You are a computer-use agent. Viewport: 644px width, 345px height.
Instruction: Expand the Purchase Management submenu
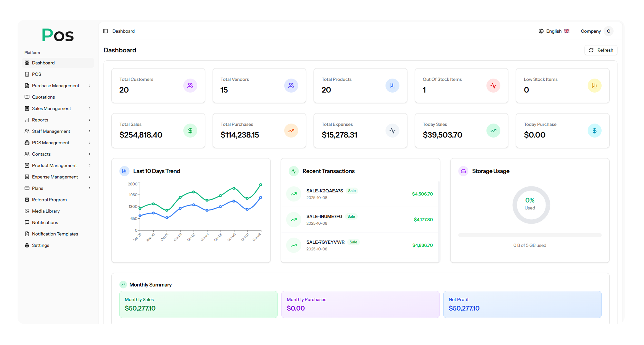point(89,86)
